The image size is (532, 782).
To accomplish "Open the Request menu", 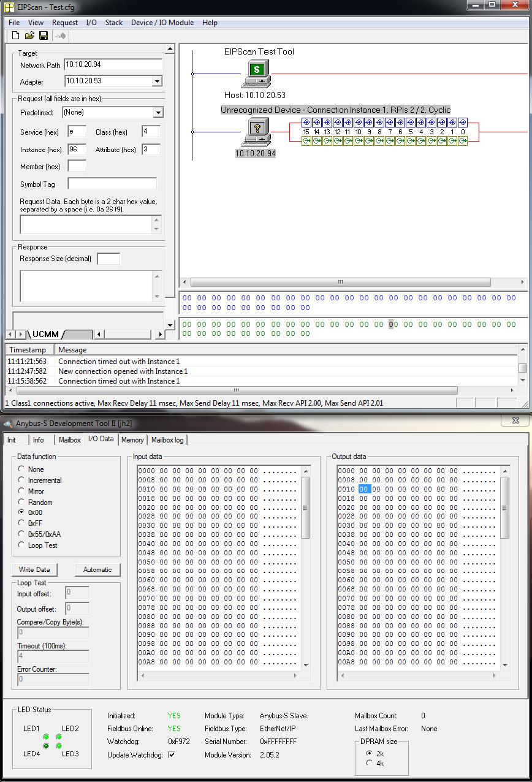I will 65,23.
